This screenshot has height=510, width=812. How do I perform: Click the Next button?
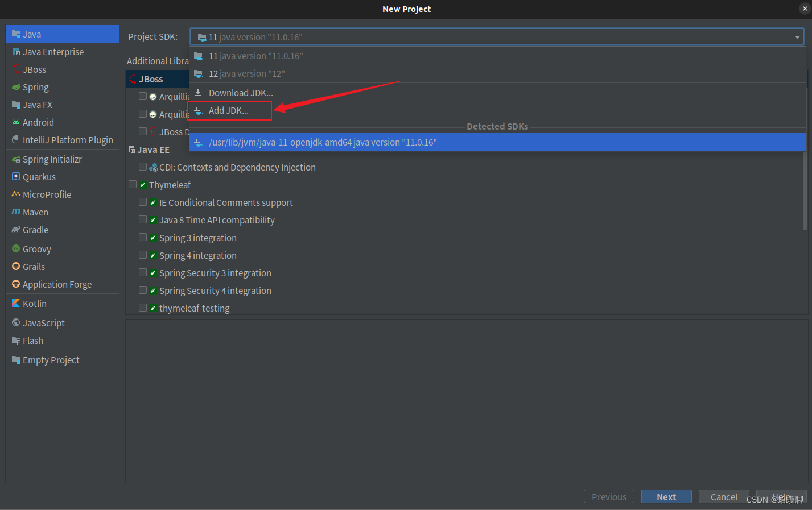tap(666, 497)
